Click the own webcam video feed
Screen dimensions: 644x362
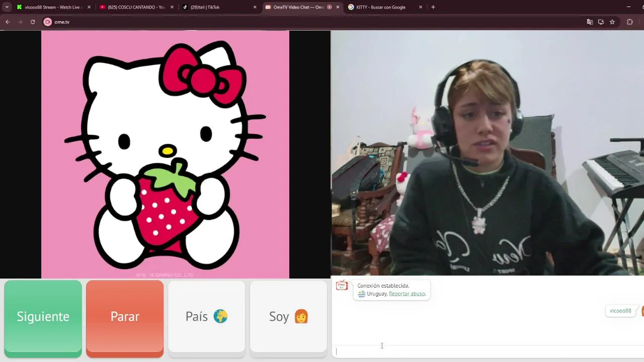point(488,153)
